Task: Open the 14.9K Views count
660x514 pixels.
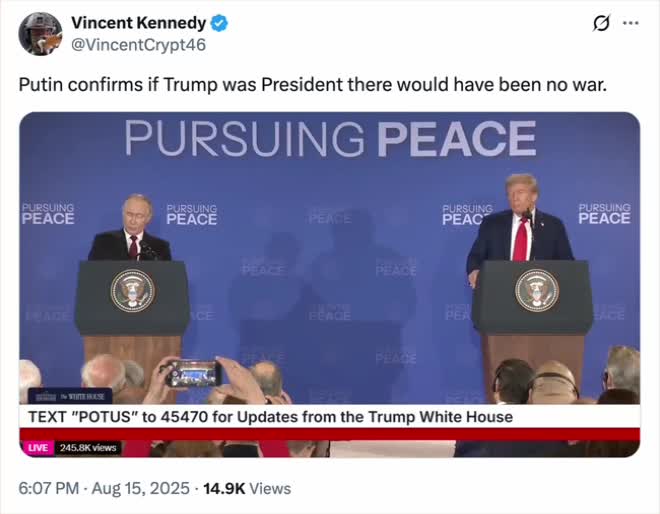Action: pyautogui.click(x=247, y=488)
